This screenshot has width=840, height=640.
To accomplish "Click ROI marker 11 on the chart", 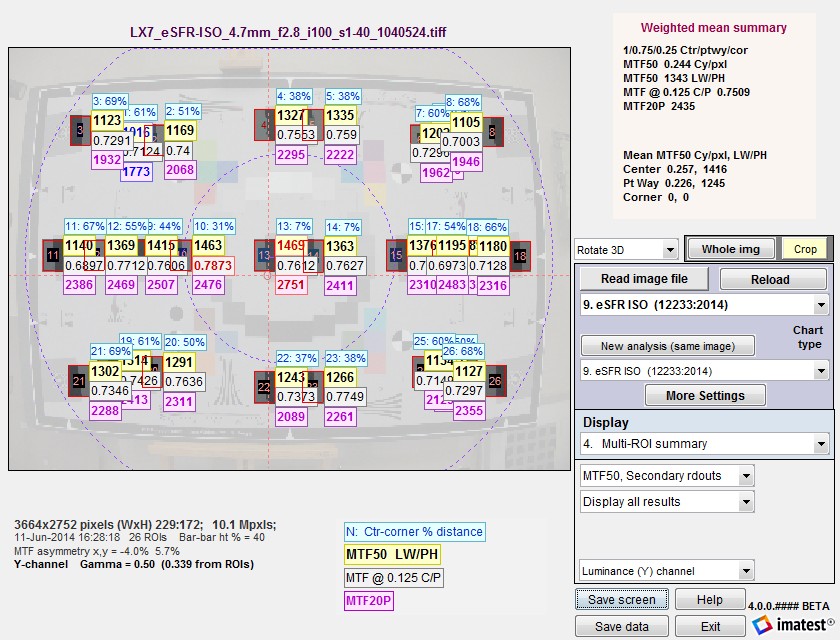I will tap(52, 255).
